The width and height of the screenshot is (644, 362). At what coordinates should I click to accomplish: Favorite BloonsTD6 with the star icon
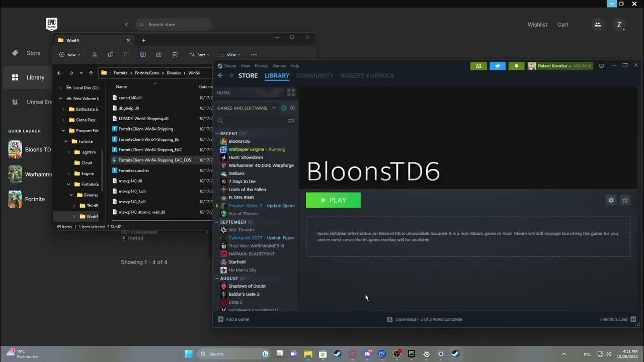pos(625,200)
